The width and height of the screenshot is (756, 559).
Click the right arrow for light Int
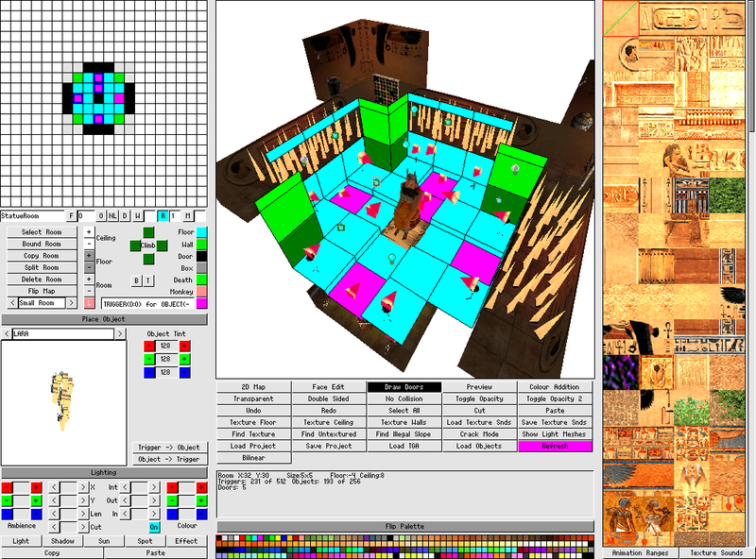(x=154, y=487)
